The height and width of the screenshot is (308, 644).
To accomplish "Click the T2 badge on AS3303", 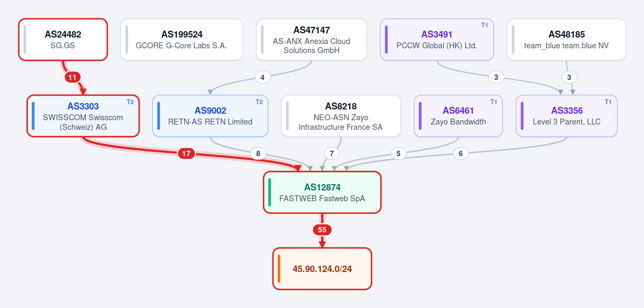I will (x=130, y=102).
